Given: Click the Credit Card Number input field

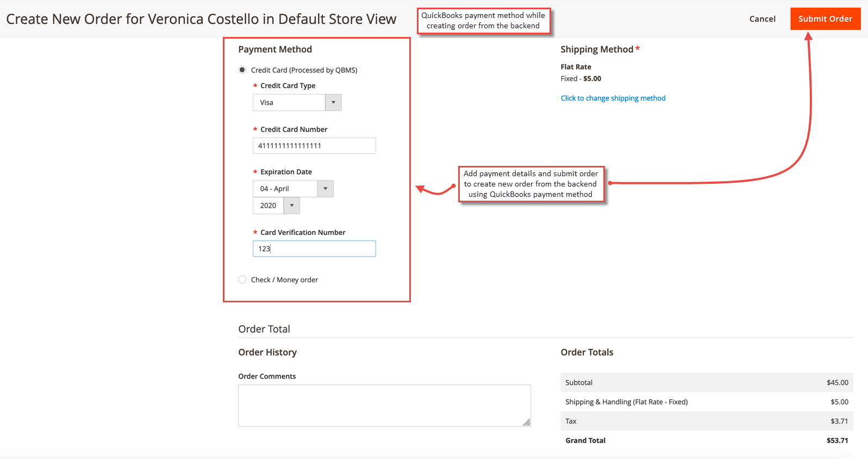Looking at the screenshot, I should tap(314, 146).
